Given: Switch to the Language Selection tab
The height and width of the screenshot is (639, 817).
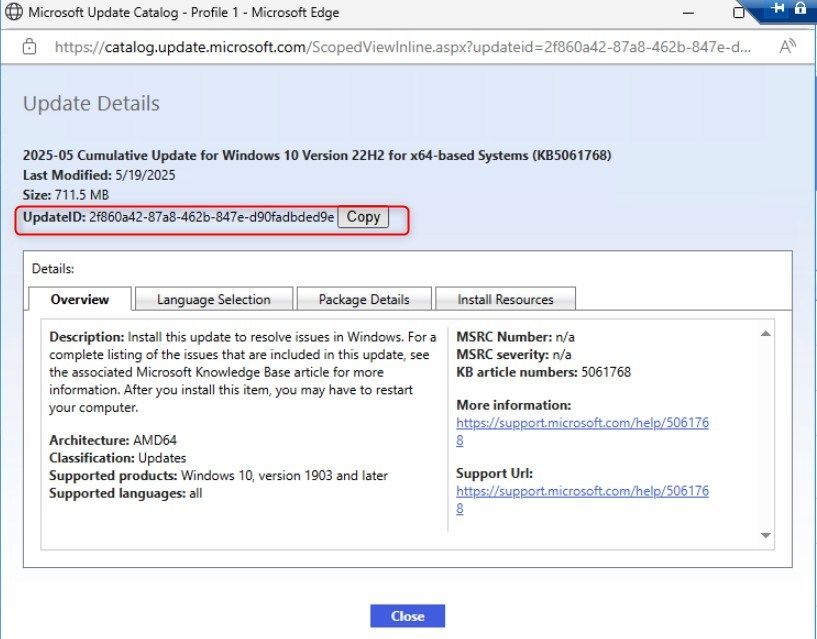Looking at the screenshot, I should 213,299.
